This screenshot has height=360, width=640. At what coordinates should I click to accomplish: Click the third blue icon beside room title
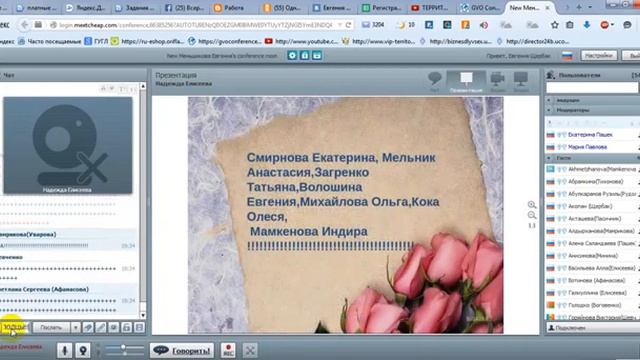click(317, 56)
